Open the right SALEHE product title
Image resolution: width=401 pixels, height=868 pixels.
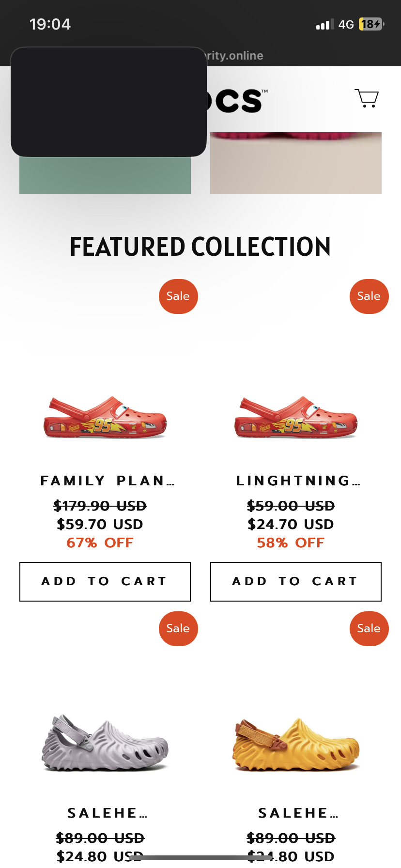coord(298,813)
